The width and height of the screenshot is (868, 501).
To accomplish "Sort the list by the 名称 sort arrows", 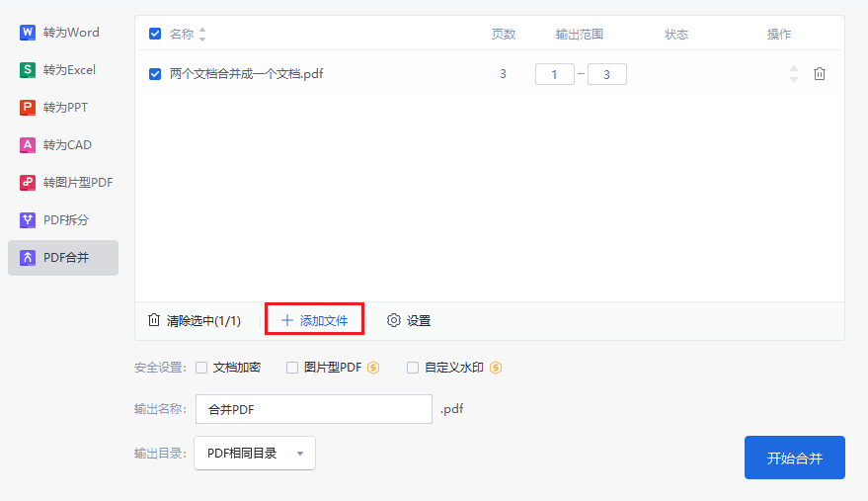I will [202, 35].
